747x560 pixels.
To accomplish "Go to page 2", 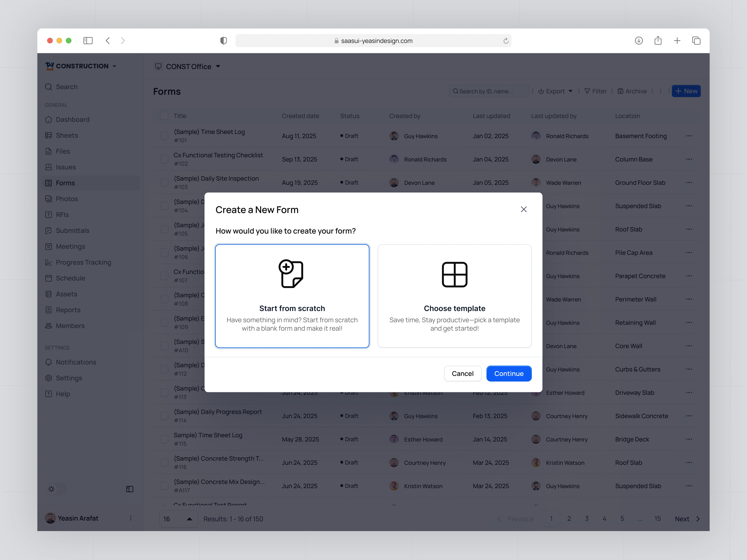I will [x=569, y=518].
